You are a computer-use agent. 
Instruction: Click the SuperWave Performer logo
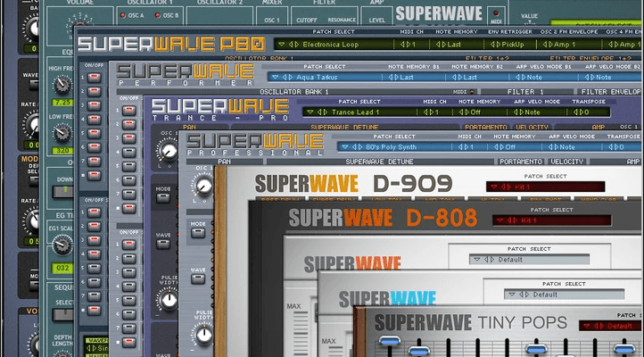pyautogui.click(x=174, y=75)
